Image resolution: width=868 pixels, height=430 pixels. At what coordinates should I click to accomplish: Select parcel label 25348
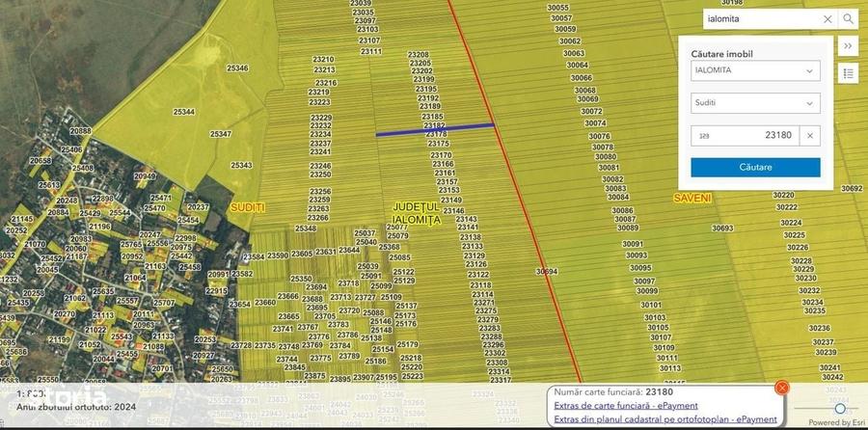[x=306, y=228]
